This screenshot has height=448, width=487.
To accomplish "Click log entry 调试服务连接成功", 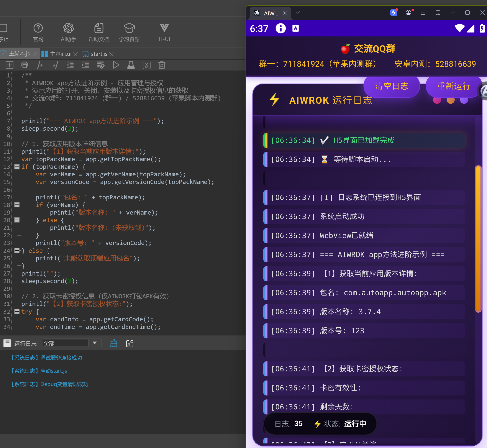I will point(46,358).
